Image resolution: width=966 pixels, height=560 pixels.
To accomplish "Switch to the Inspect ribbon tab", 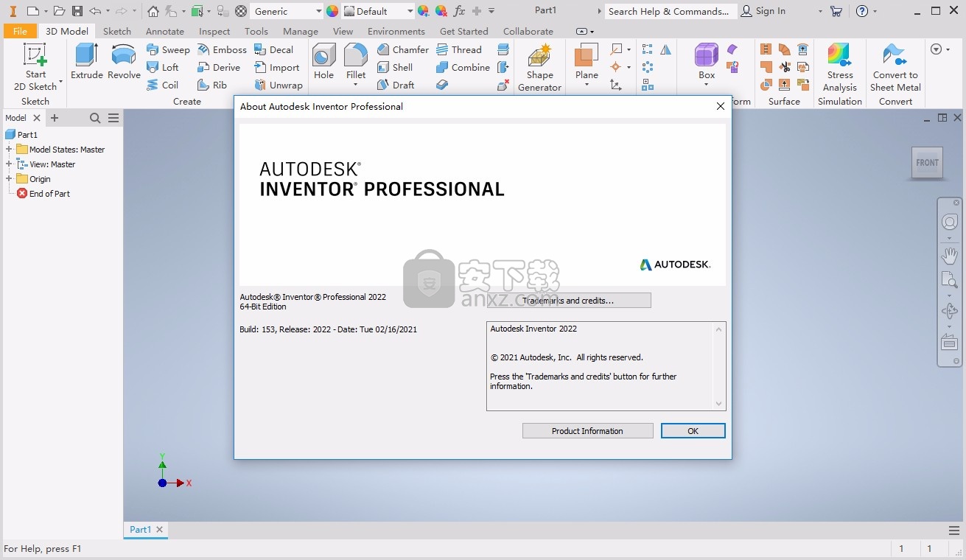I will [214, 31].
